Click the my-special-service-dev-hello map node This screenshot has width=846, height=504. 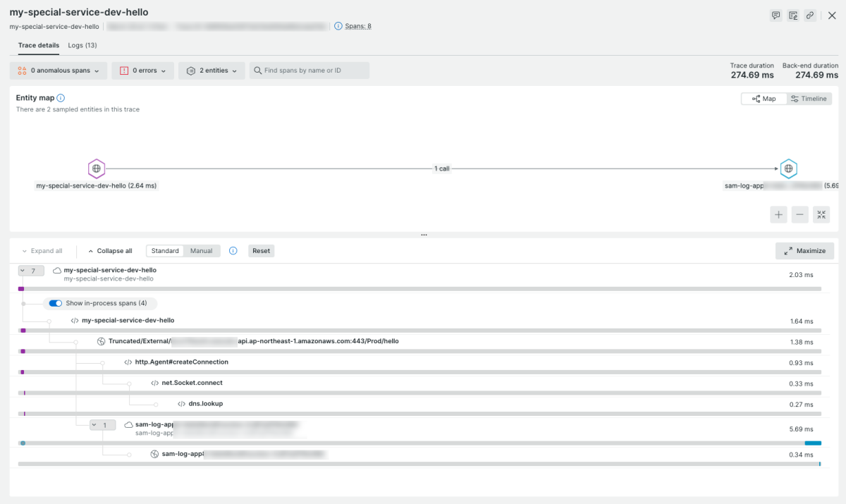pos(97,168)
